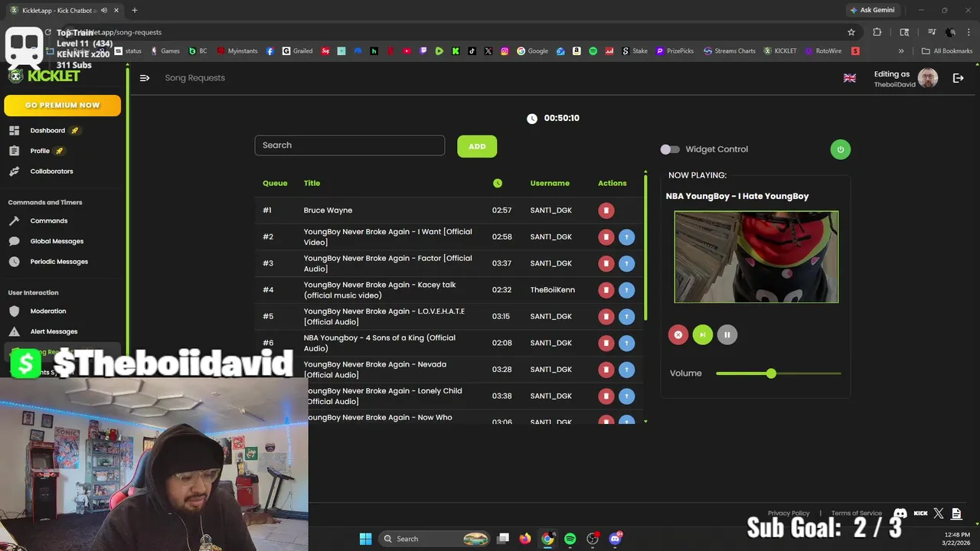
Task: Open Spotify from the taskbar
Action: (570, 539)
